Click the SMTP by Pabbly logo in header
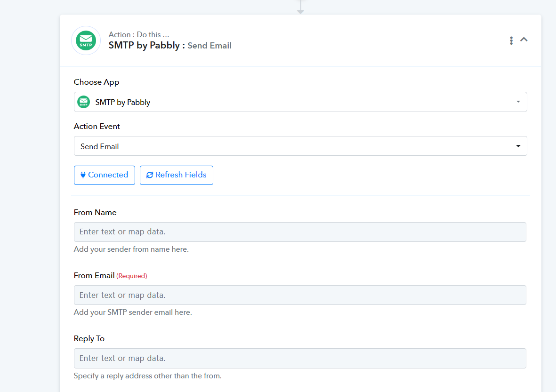This screenshot has height=392, width=556. pyautogui.click(x=86, y=40)
